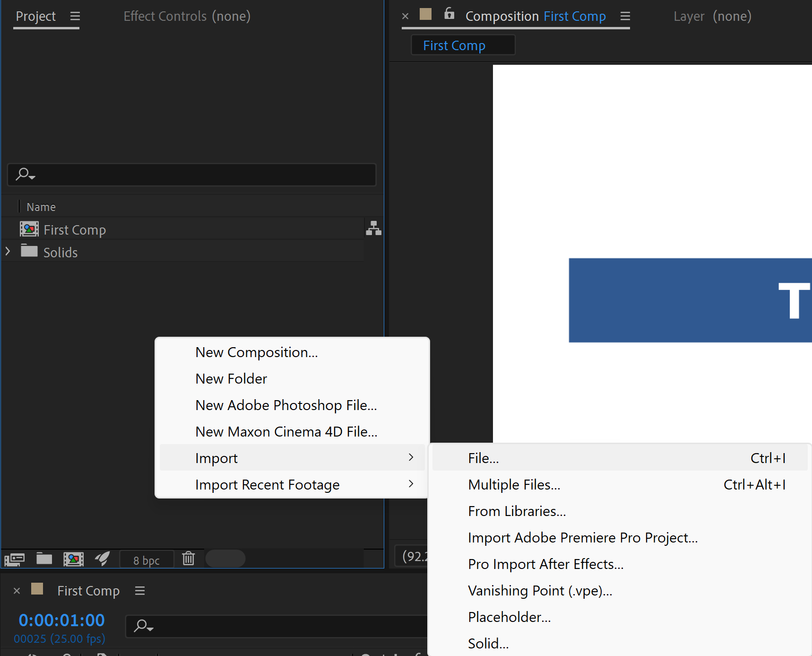Open the Composition panel hamburger menu
Image resolution: width=812 pixels, height=656 pixels.
625,16
